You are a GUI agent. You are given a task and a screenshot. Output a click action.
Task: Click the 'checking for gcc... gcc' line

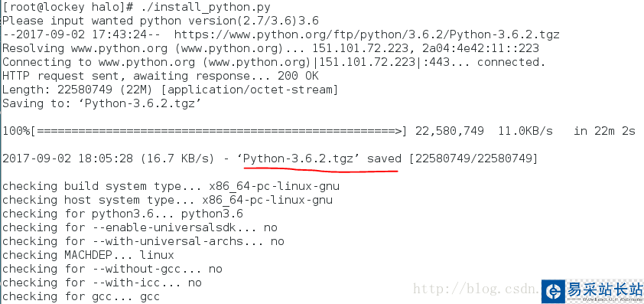(x=81, y=296)
